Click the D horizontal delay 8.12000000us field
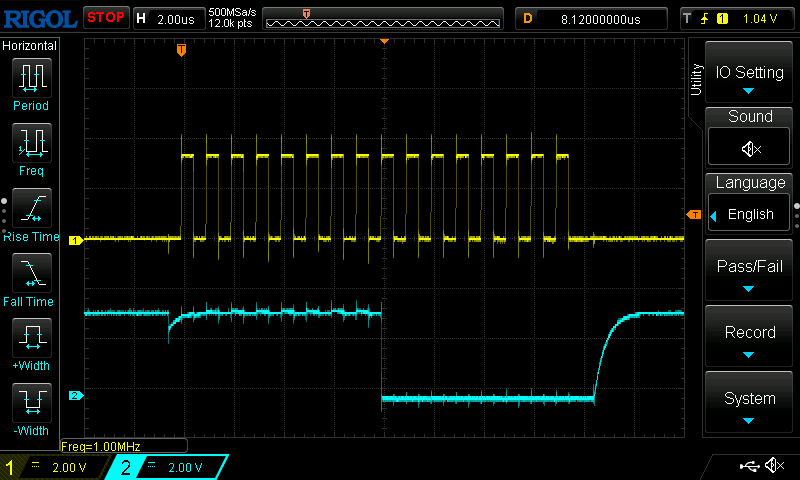The image size is (800, 480). click(591, 19)
